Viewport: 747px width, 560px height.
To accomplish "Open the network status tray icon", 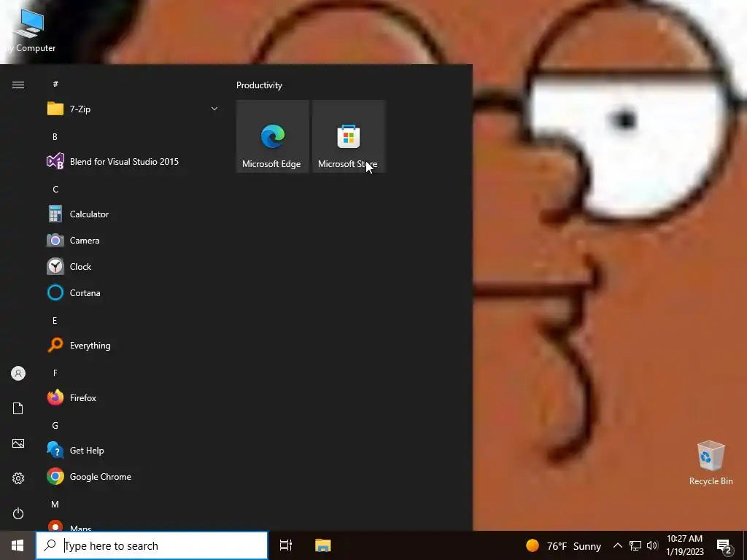I will point(635,545).
